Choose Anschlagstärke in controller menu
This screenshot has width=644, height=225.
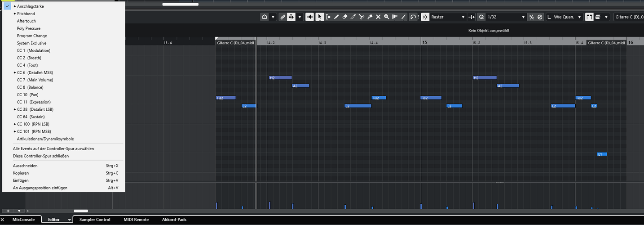point(63,6)
